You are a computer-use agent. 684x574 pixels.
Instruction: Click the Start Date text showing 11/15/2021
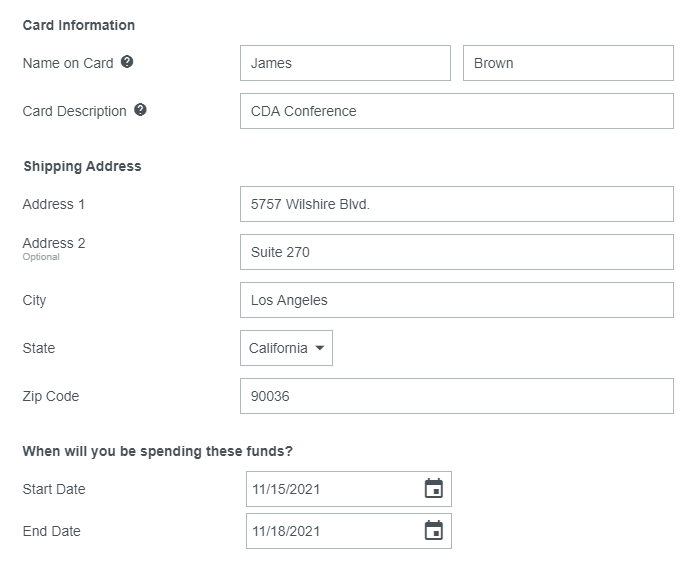pyautogui.click(x=286, y=490)
